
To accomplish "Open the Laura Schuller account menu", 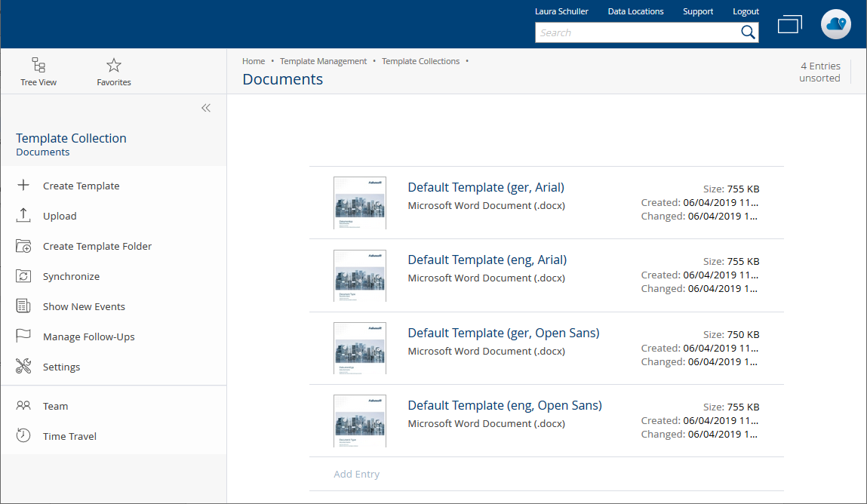I will tap(561, 11).
